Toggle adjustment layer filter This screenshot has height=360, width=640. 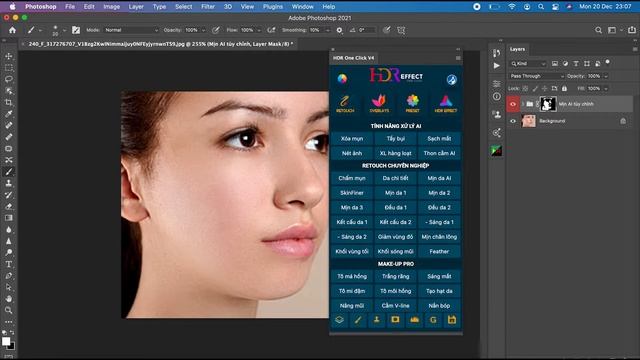coord(565,64)
